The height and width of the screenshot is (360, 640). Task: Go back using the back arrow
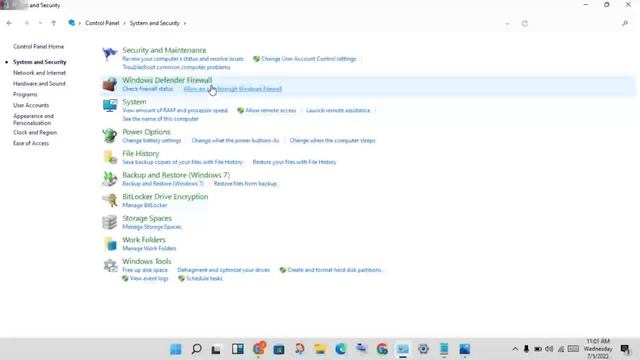(9, 23)
